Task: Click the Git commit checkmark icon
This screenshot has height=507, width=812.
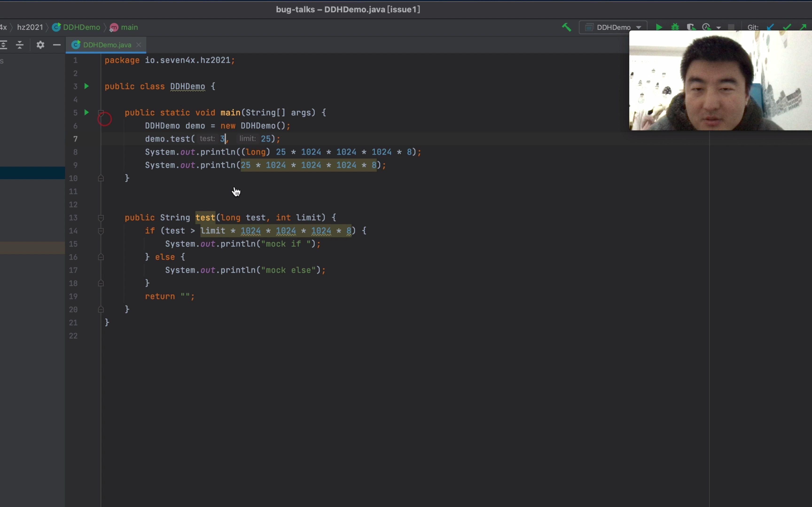Action: 787,27
